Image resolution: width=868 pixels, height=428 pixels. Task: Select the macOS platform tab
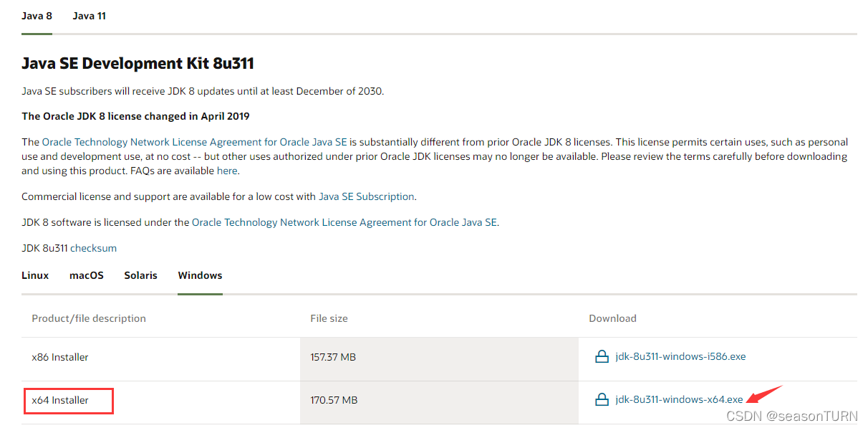[87, 275]
